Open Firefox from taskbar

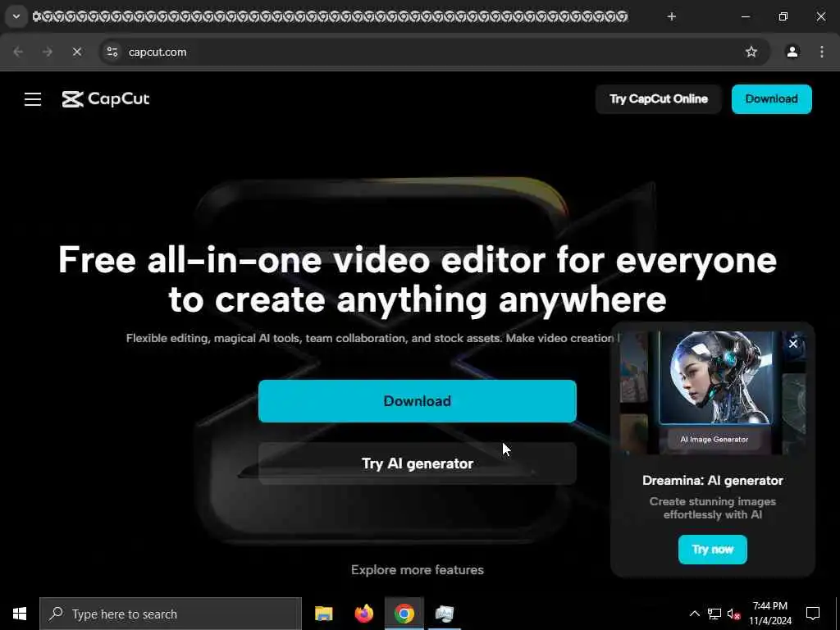pyautogui.click(x=363, y=614)
